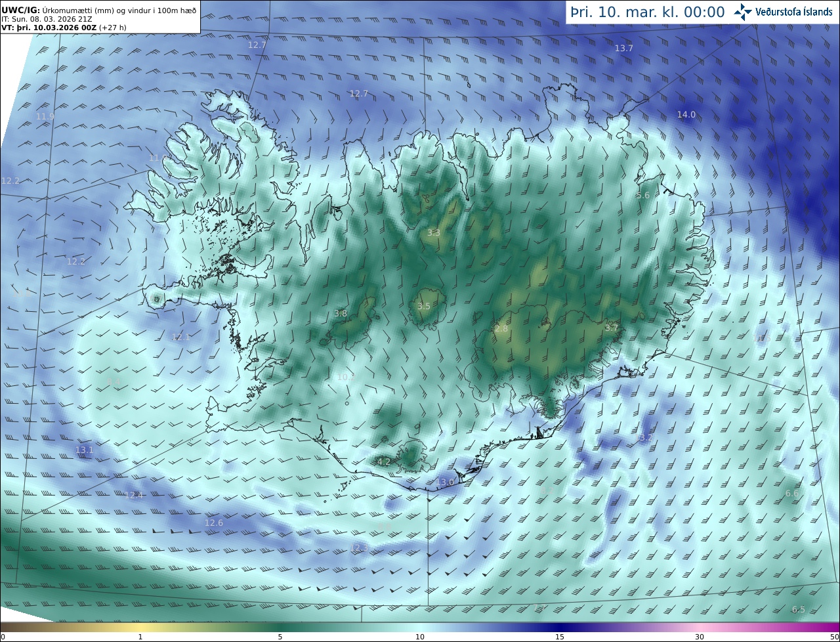The height and width of the screenshot is (642, 840).
Task: Pick the dark blue color above the 15 tick
Action: (560, 627)
